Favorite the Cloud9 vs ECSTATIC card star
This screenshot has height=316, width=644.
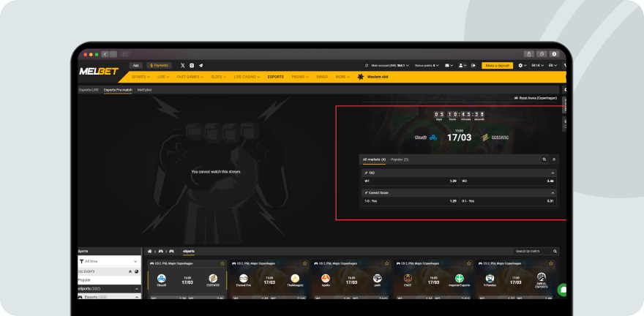222,263
